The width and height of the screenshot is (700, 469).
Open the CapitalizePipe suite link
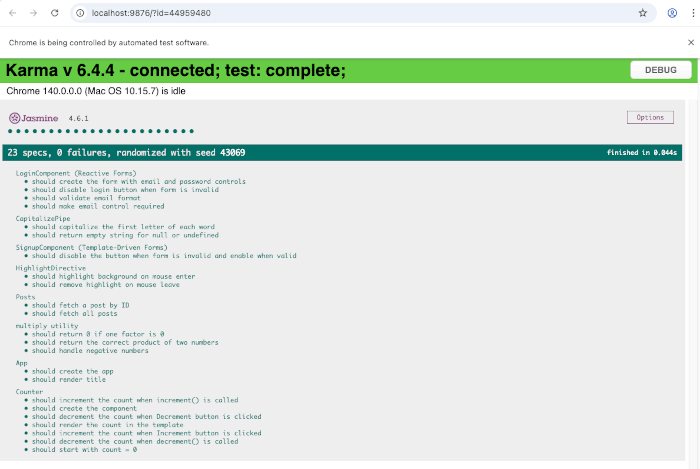pos(43,219)
